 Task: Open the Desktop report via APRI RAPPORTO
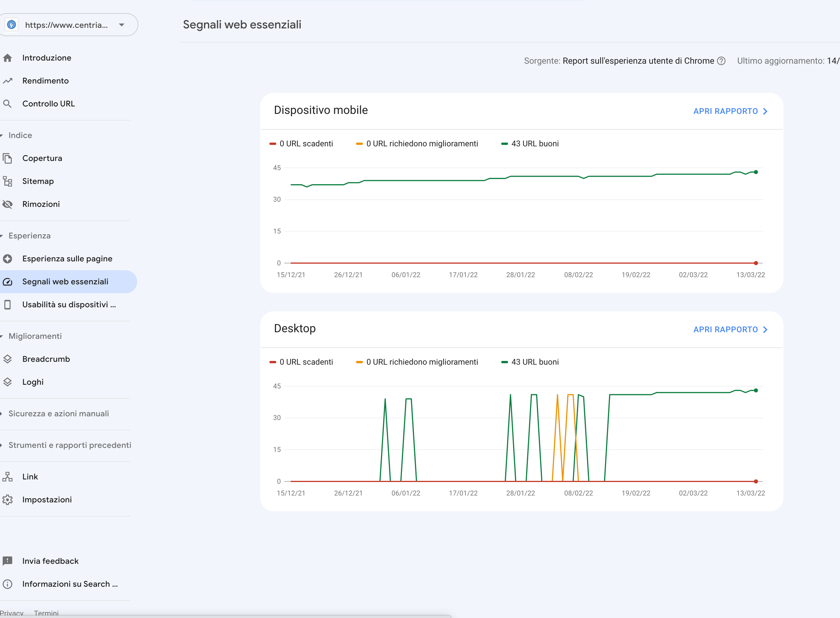coord(730,330)
